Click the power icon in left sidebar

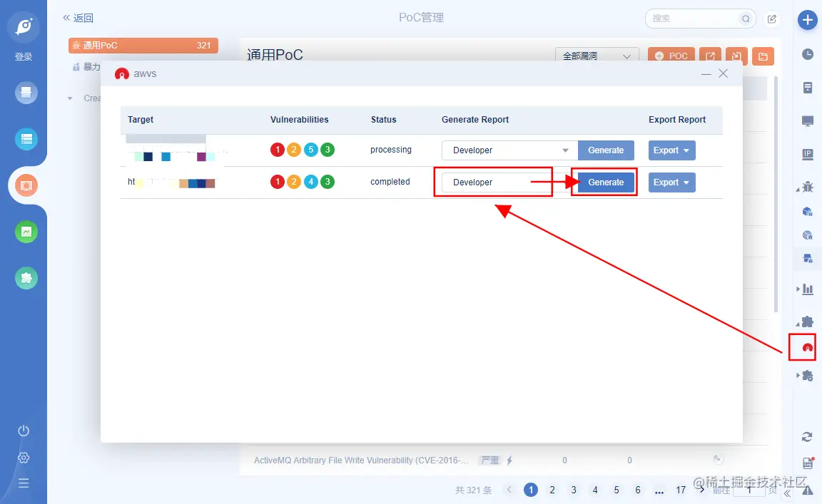click(x=24, y=431)
